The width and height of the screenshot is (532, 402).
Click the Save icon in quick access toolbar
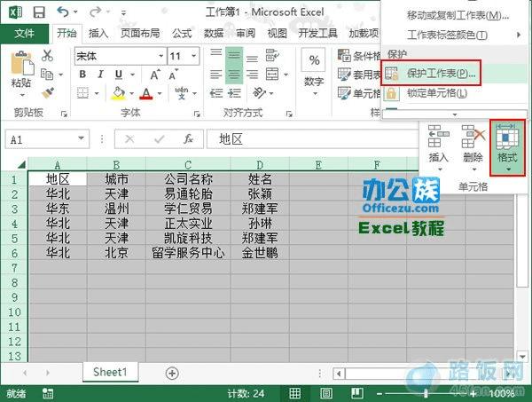click(39, 12)
